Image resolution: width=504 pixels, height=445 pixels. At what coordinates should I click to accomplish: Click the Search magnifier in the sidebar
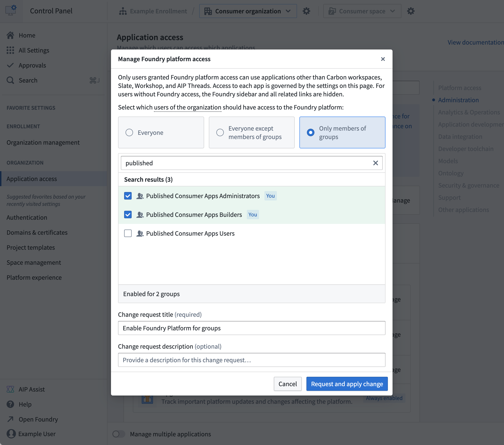(10, 80)
